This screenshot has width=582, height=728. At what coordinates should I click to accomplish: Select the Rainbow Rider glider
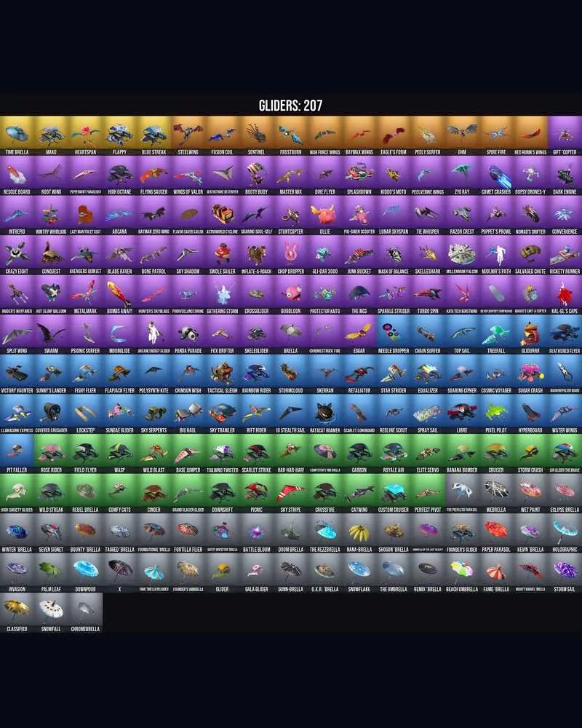pyautogui.click(x=257, y=374)
